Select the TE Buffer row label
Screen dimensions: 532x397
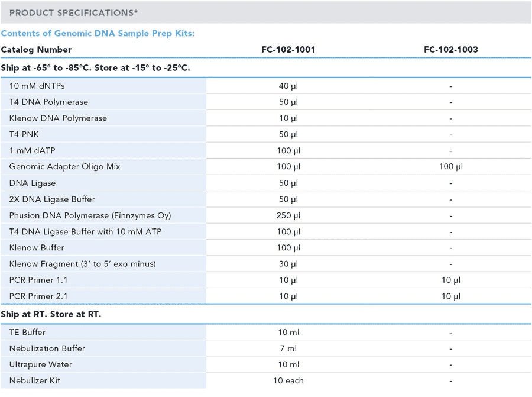pos(27,332)
